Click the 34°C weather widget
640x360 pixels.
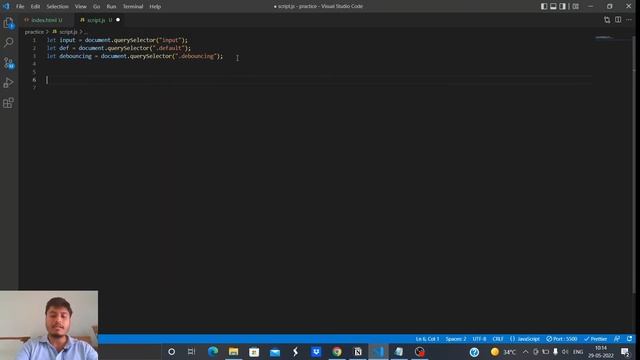(503, 351)
